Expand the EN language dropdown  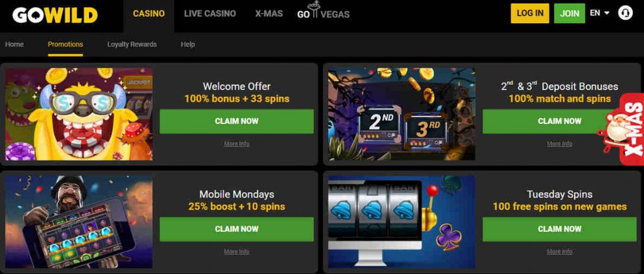tap(599, 13)
